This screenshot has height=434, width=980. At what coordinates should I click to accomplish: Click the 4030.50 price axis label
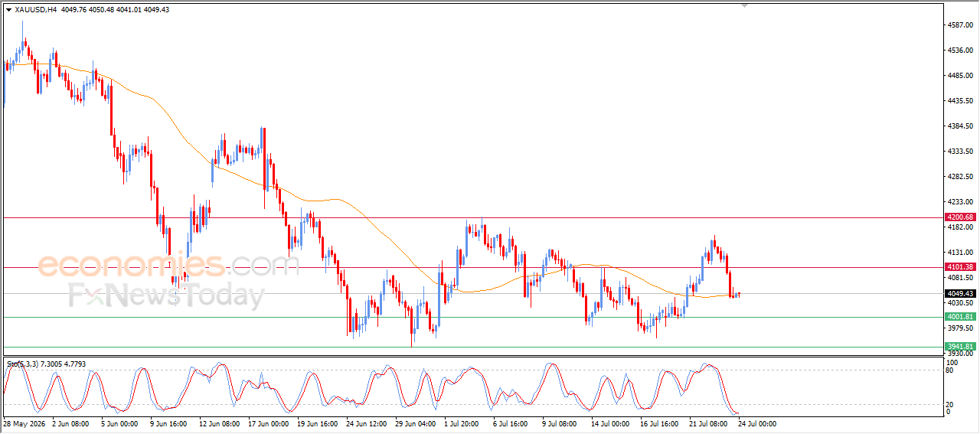point(962,303)
